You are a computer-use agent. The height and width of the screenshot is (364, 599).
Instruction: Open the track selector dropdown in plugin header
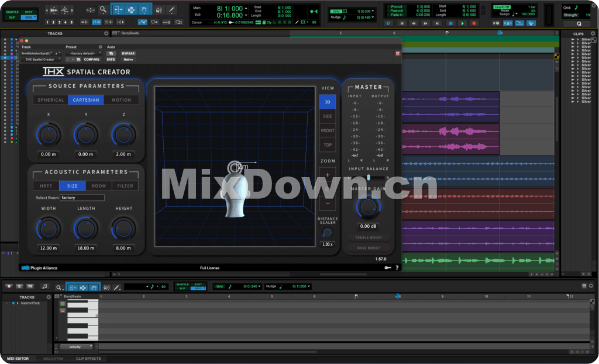tap(37, 53)
